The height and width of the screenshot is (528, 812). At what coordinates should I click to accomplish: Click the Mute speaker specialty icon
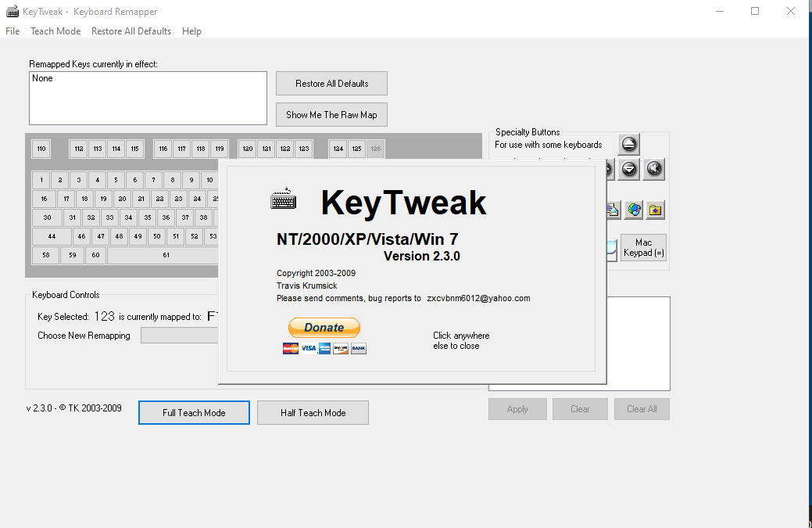coord(653,169)
